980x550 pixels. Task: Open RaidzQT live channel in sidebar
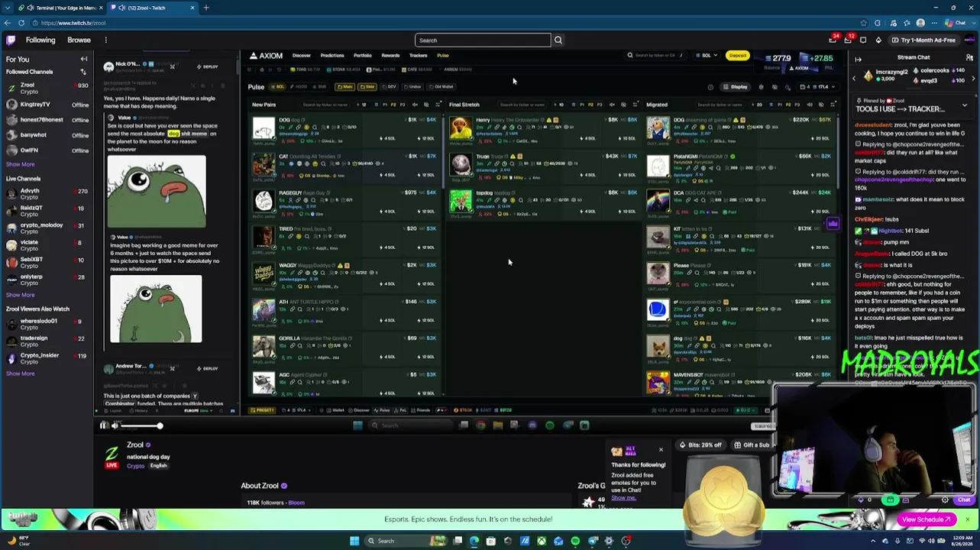46,211
